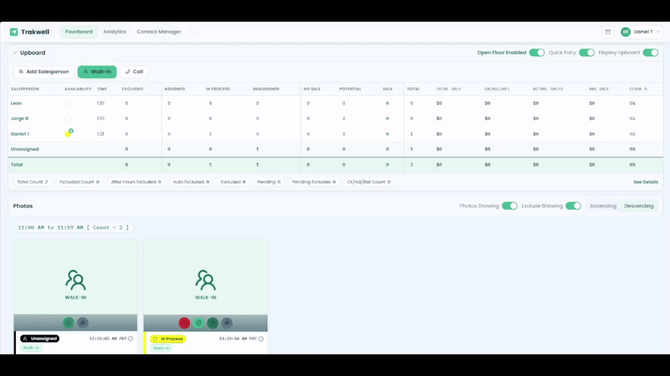Viewport: 670px width, 376px height.
Task: Open the In Process walk-in photo thumbnail
Action: tap(206, 277)
